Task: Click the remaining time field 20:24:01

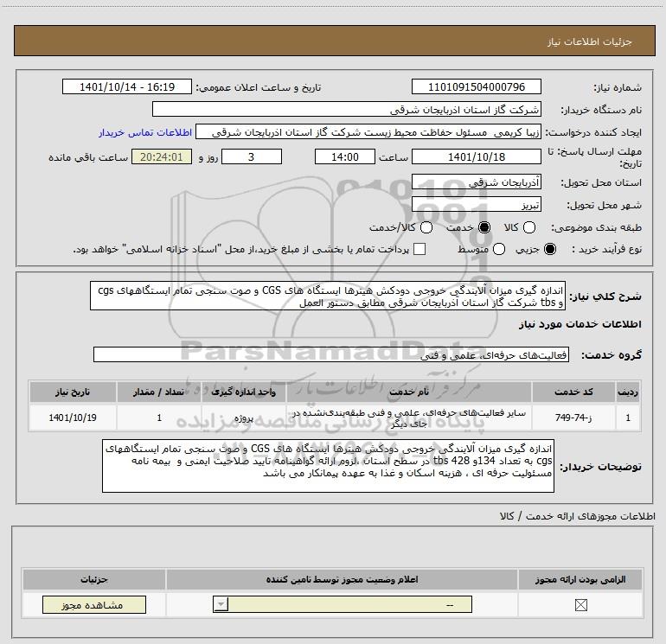Action: (x=162, y=157)
